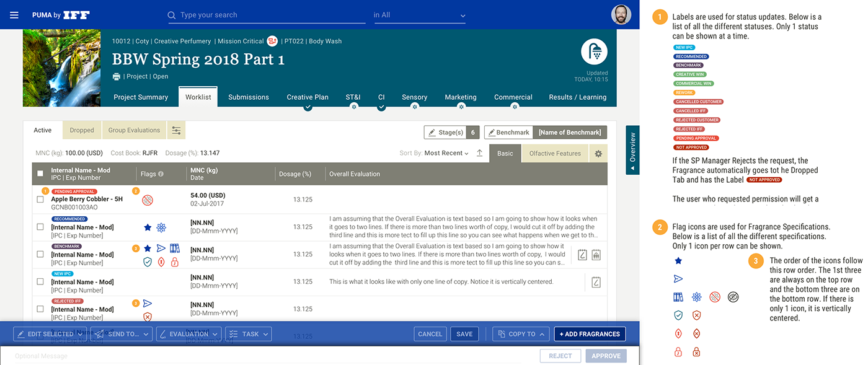The width and height of the screenshot is (868, 365).
Task: Check the Apple Berry Cobbler - 5H row checkbox
Action: coord(40,200)
